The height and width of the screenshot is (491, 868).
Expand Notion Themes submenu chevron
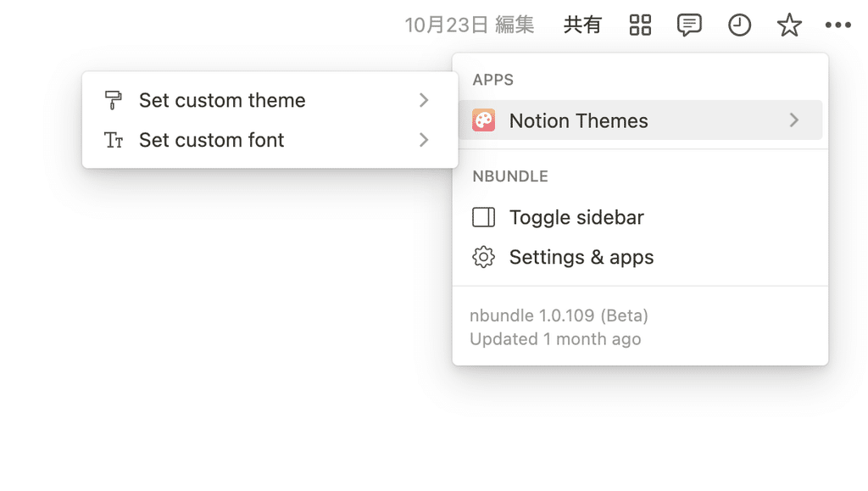794,120
